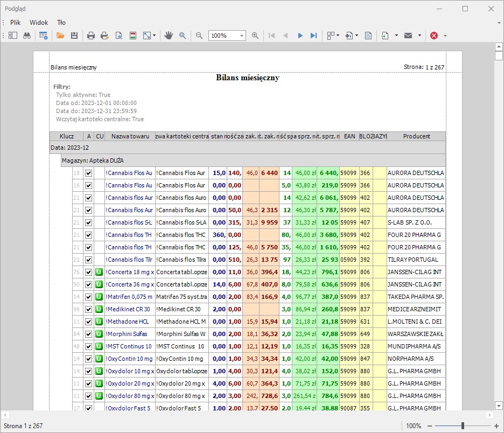This screenshot has width=504, height=433.
Task: Click the zoom slider in status bar
Action: tap(463, 426)
